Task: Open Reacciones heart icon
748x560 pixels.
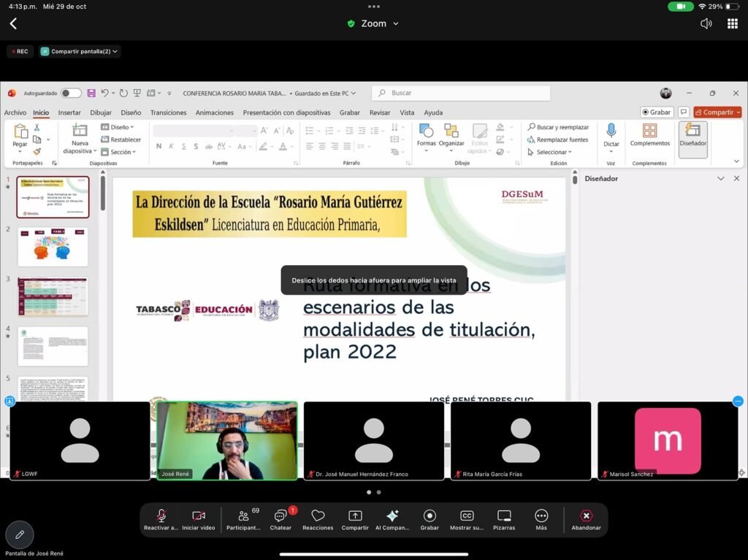Action: point(318,516)
